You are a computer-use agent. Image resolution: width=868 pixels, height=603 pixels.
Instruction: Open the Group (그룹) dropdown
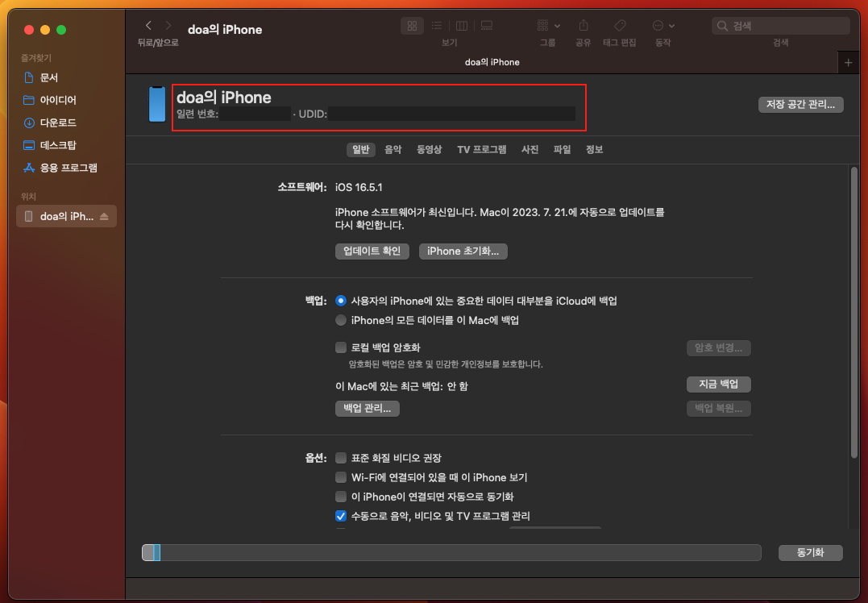click(x=549, y=26)
